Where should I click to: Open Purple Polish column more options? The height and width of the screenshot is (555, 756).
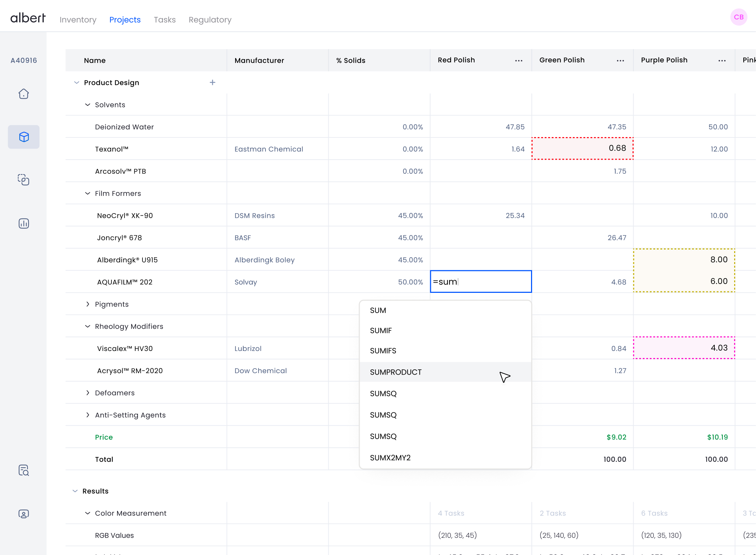722,61
